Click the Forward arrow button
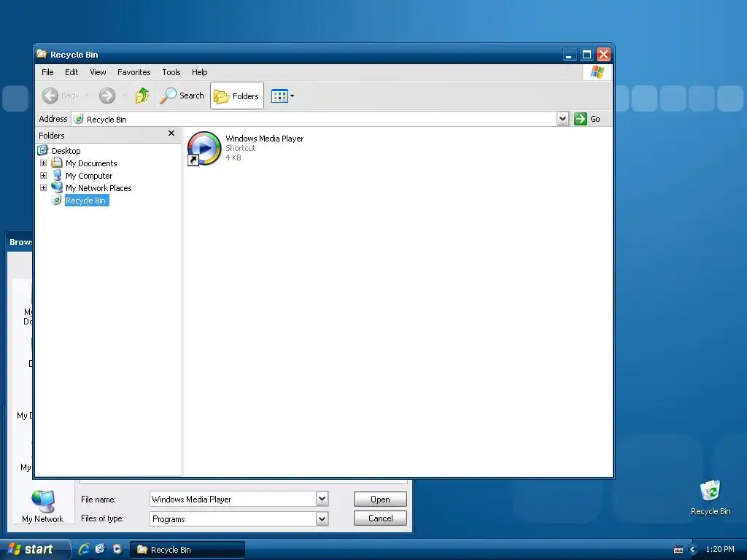Screen dimensions: 747x560 click(x=107, y=96)
